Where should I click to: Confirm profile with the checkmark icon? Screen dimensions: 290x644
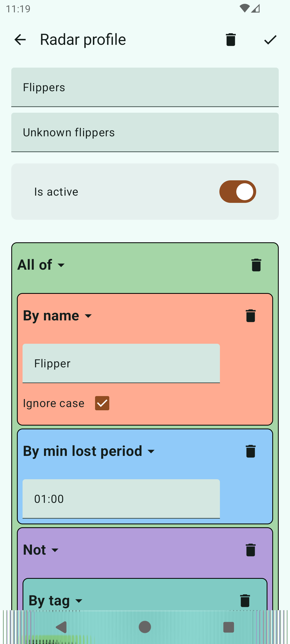(270, 40)
